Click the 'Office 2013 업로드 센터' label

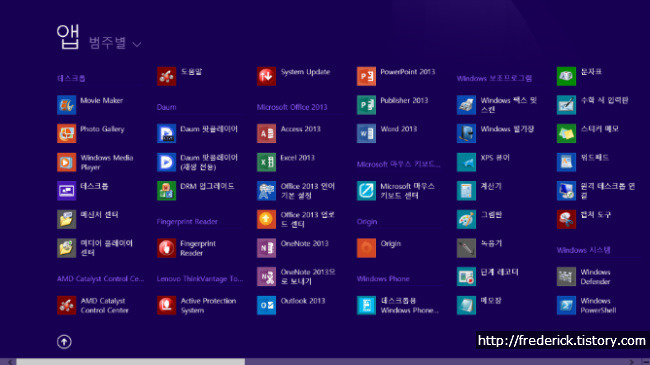307,219
